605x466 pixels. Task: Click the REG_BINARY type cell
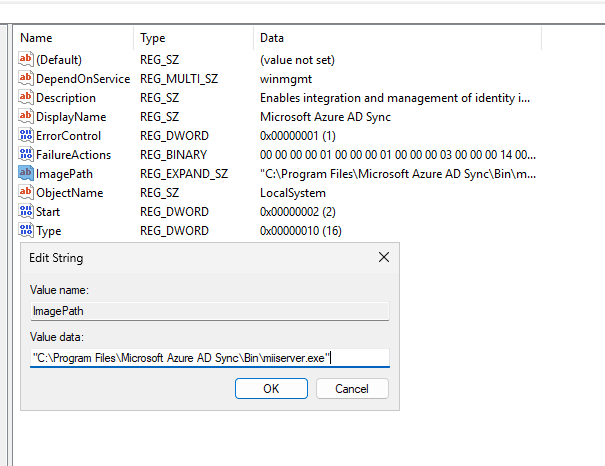173,155
